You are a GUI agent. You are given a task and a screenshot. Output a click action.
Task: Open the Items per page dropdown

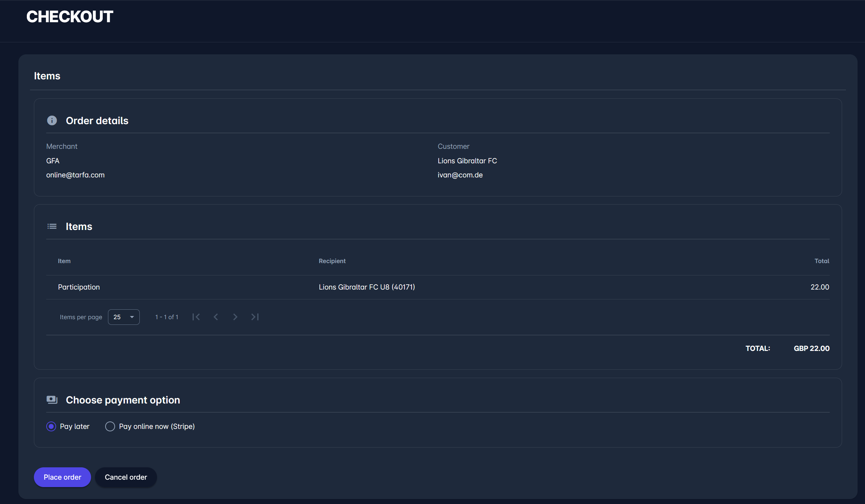click(x=123, y=317)
